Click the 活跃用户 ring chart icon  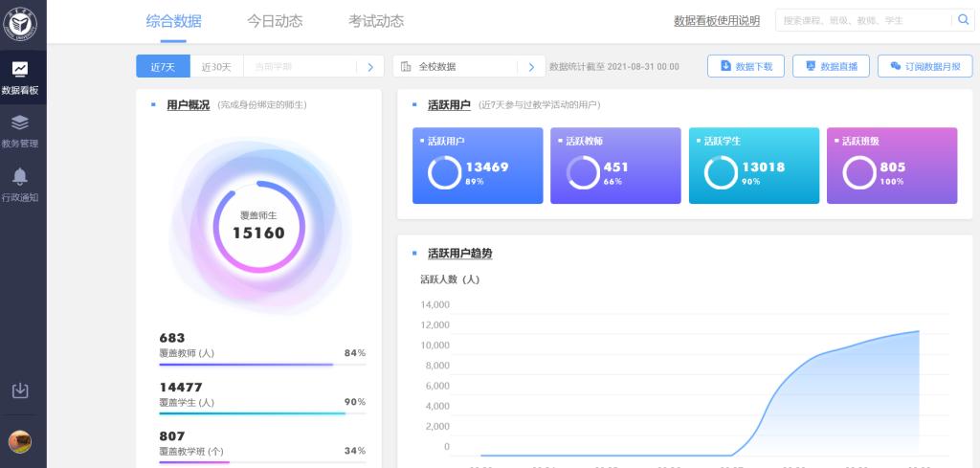444,172
